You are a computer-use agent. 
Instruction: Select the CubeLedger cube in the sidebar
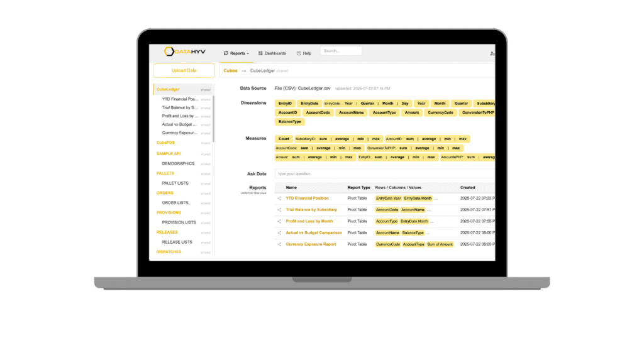[x=168, y=89]
